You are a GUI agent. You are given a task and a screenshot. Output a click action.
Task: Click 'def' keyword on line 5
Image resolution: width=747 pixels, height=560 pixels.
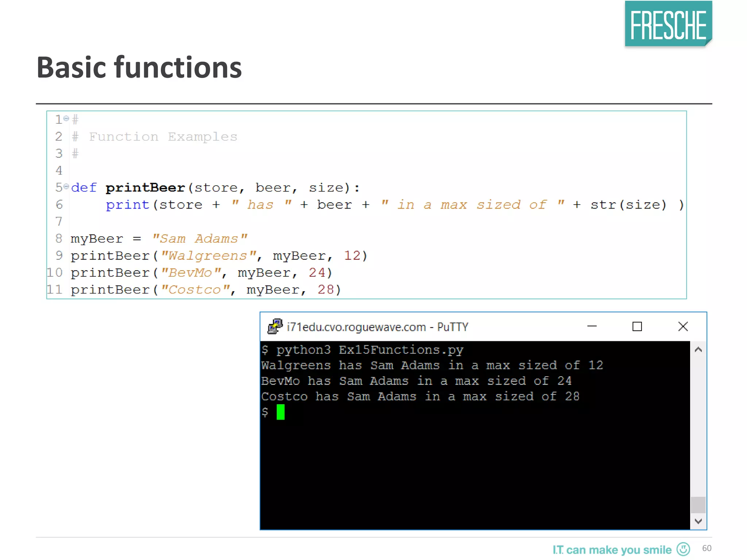click(x=84, y=188)
